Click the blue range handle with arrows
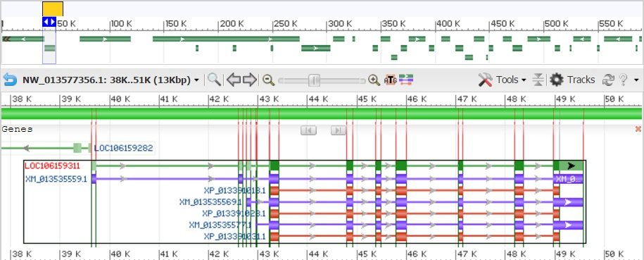This screenshot has height=260, width=644. [x=49, y=22]
